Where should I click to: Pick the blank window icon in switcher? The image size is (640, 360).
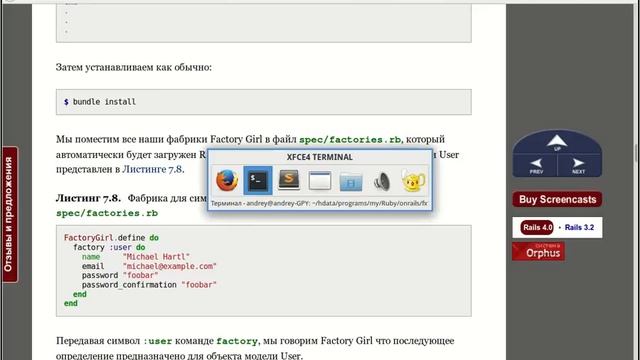click(320, 181)
